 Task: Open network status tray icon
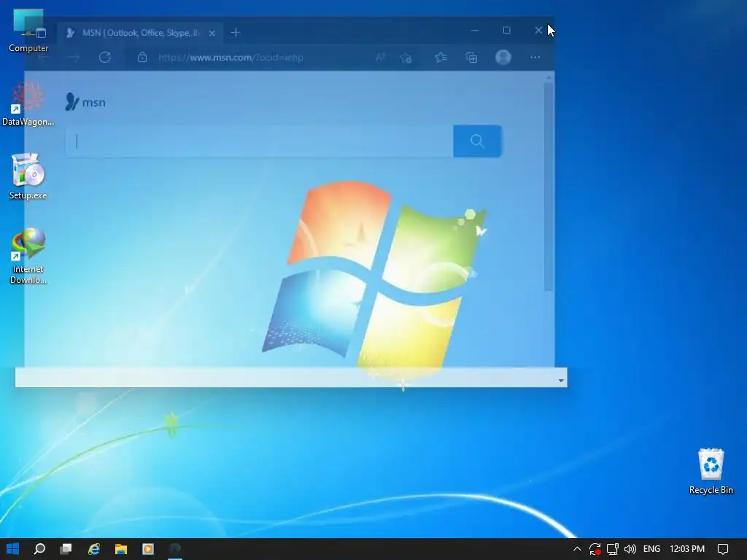[613, 549]
